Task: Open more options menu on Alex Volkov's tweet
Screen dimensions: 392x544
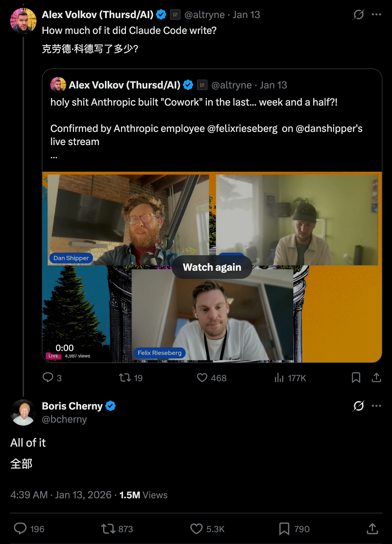Action: tap(376, 14)
